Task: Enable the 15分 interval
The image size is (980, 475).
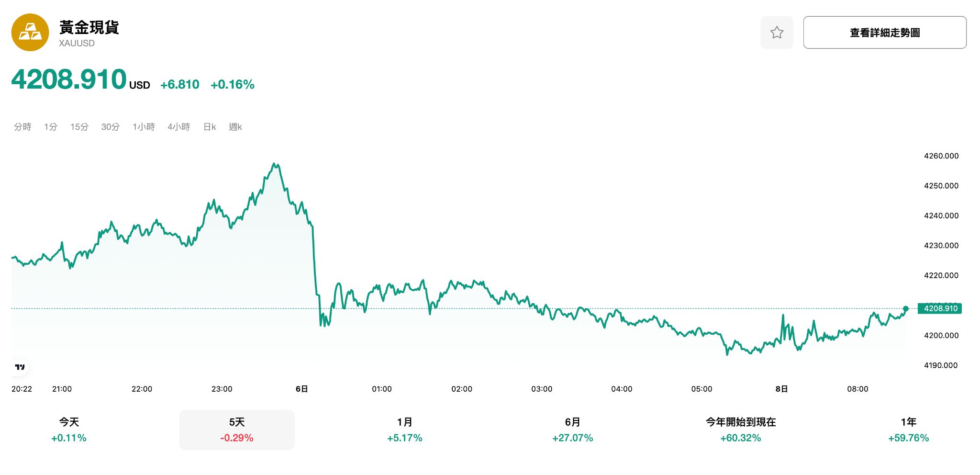Action: coord(79,127)
